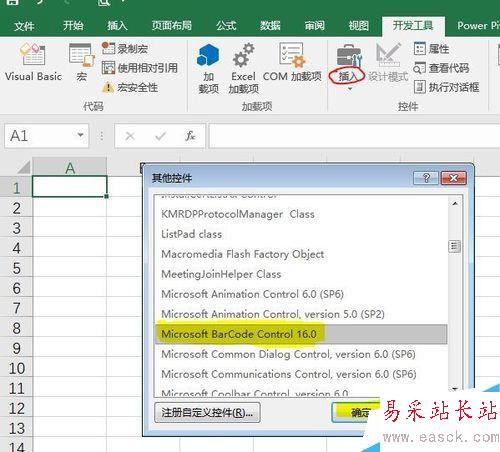The width and height of the screenshot is (500, 452).
Task: Select MeetingJoinHelper Class entry
Action: click(301, 274)
